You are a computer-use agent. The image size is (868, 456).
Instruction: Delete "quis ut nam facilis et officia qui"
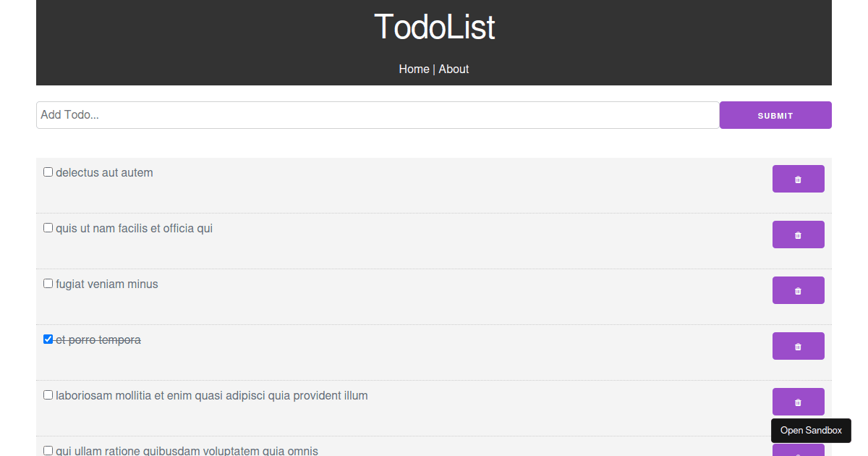coord(798,234)
